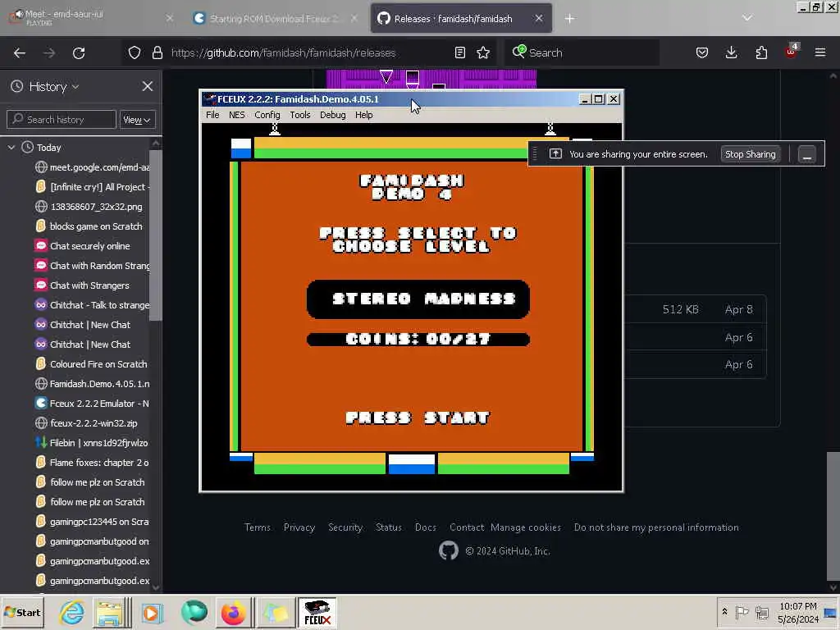
Task: Reload the current page
Action: pyautogui.click(x=79, y=52)
